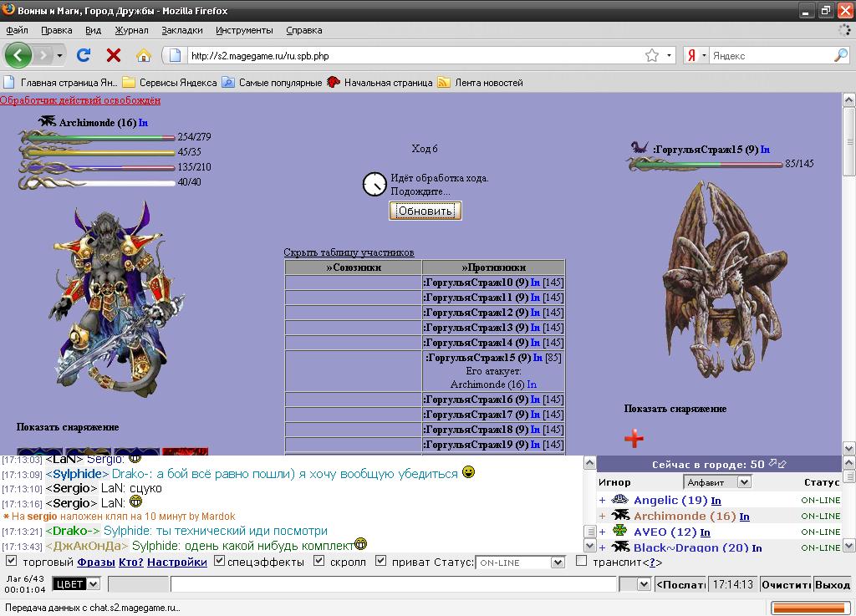The width and height of the screenshot is (856, 616).
Task: Click the Кто? link
Action: click(x=131, y=562)
